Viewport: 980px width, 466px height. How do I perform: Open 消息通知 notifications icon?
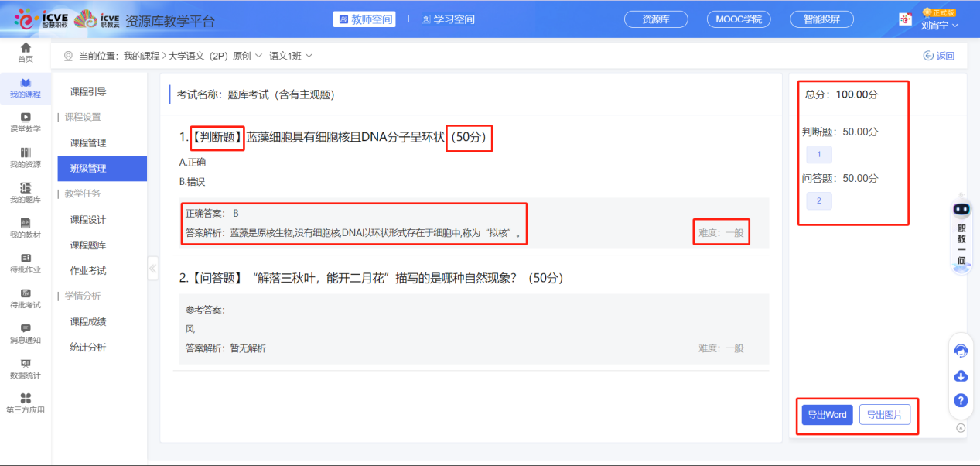tap(26, 333)
